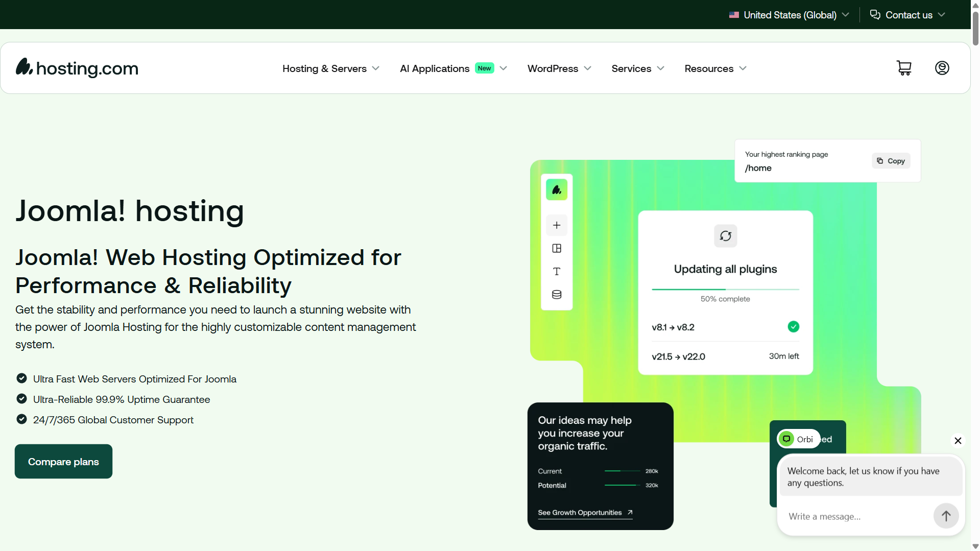Click the green checkmark beside v8.1 → v8.2
980x551 pixels.
[x=794, y=327]
